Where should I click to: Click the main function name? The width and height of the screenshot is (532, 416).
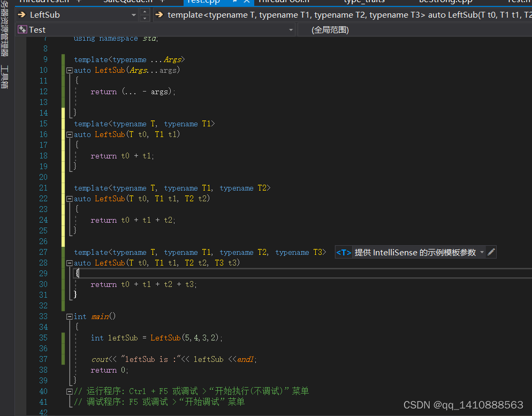pyautogui.click(x=100, y=316)
